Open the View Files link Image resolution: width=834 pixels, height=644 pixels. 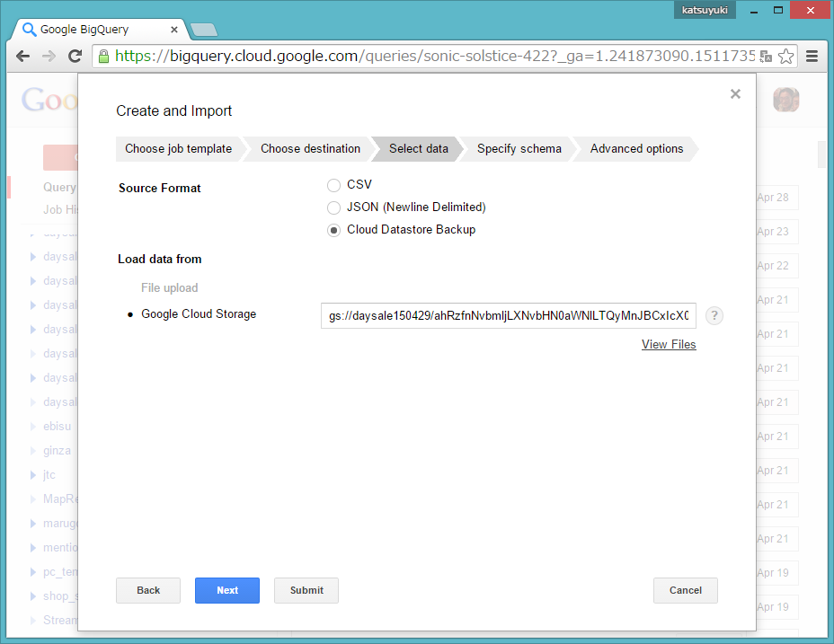point(669,345)
